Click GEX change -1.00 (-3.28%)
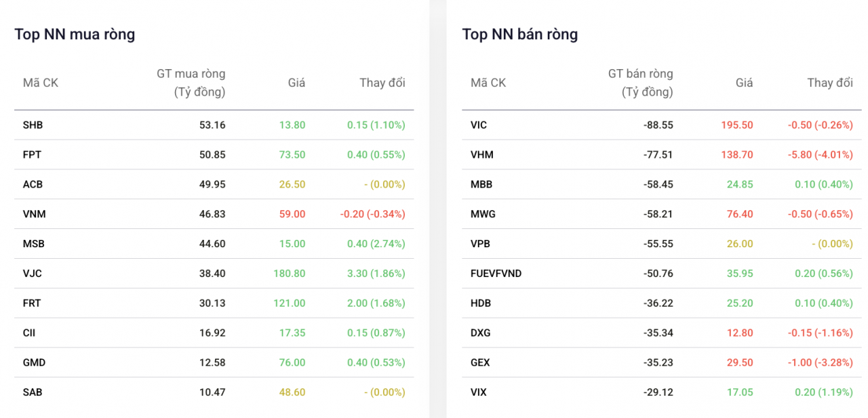 coord(821,362)
